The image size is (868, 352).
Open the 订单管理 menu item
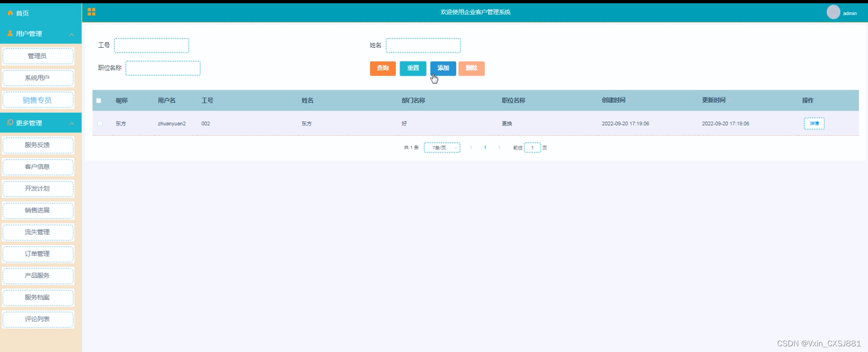point(38,254)
